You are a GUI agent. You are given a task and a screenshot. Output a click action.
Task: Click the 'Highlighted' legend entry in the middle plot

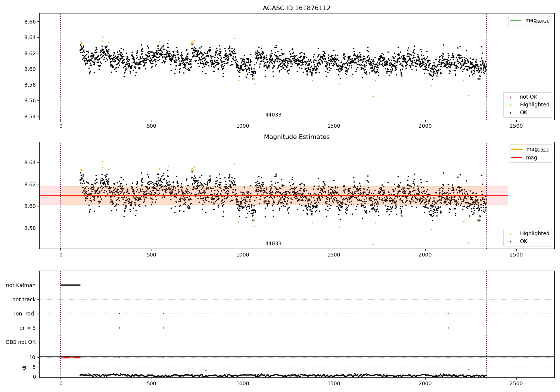[x=530, y=234]
